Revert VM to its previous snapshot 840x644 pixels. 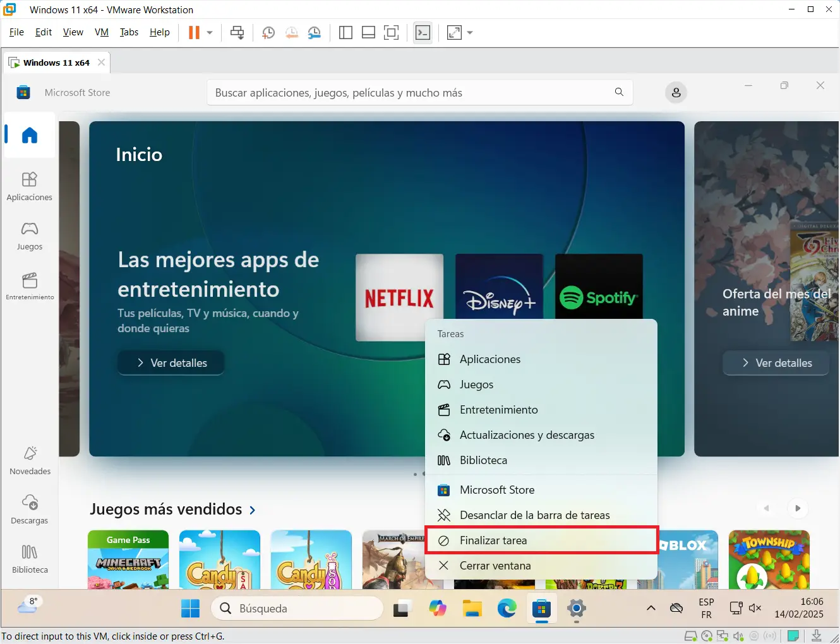tap(292, 33)
